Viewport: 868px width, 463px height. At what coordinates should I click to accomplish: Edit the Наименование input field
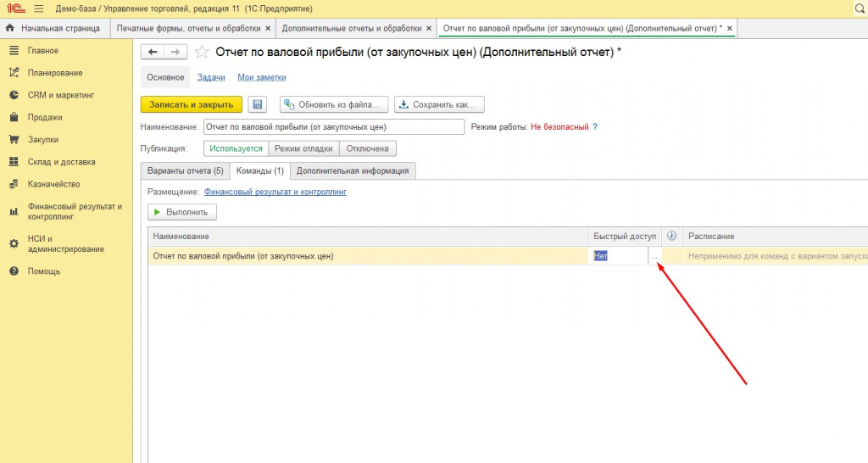point(334,127)
